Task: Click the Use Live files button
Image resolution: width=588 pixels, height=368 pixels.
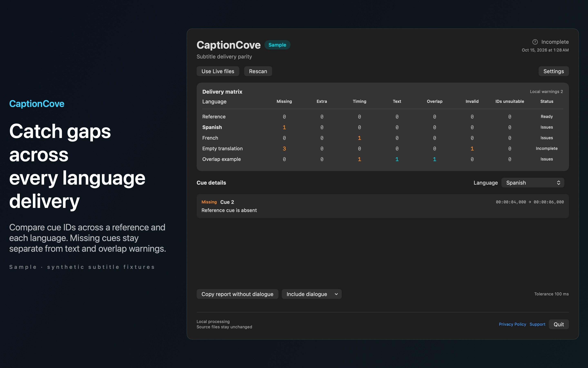Action: point(218,71)
